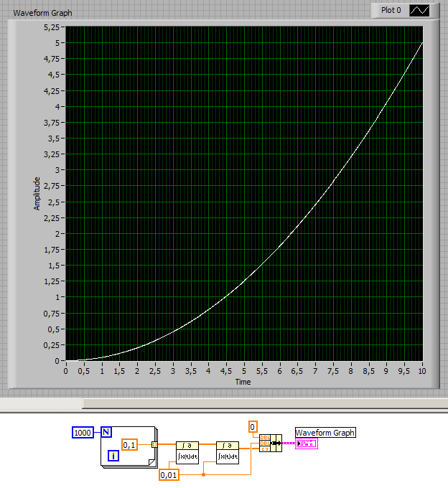Click the 5,25 Y-axis maximum value
The image size is (448, 488).
[x=52, y=27]
